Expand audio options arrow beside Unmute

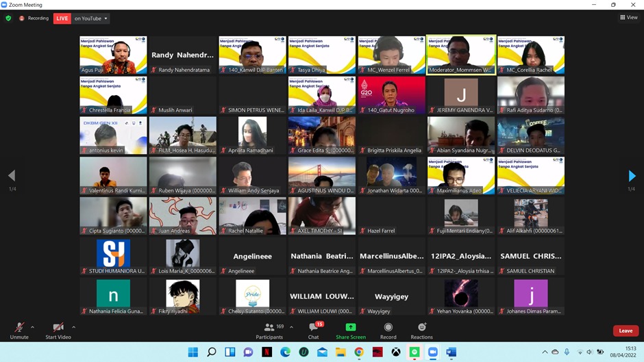(32, 327)
